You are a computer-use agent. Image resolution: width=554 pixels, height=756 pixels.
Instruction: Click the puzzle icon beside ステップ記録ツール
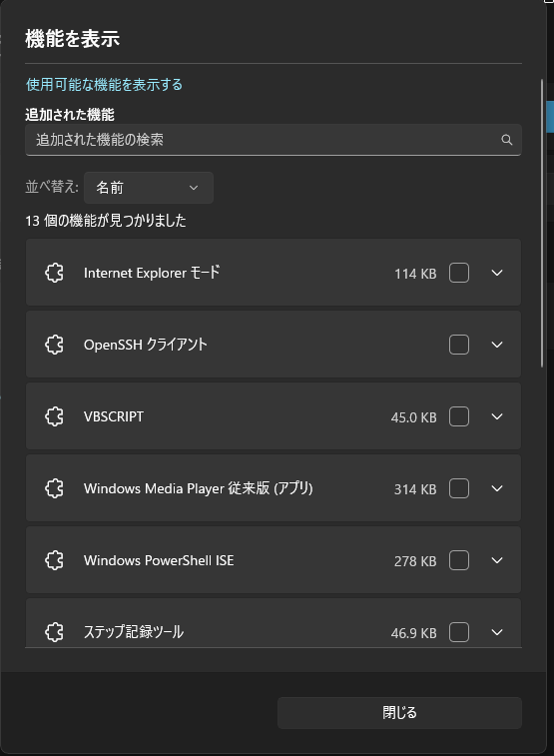point(54,632)
